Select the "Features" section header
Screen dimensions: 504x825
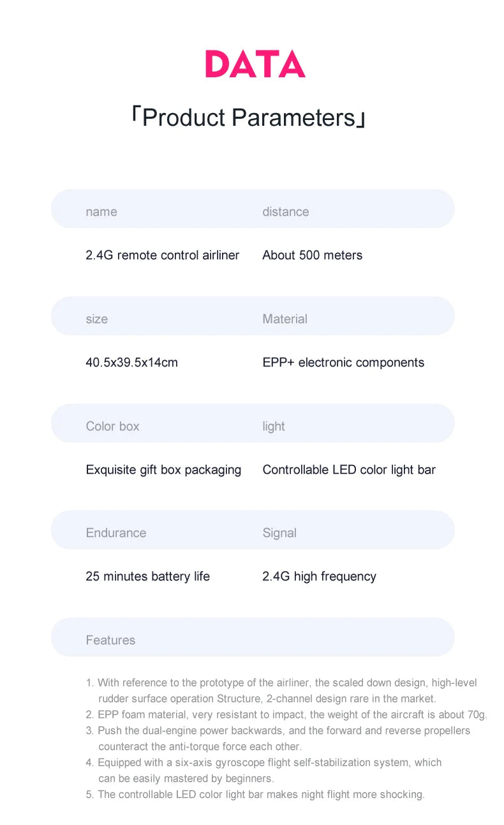110,640
